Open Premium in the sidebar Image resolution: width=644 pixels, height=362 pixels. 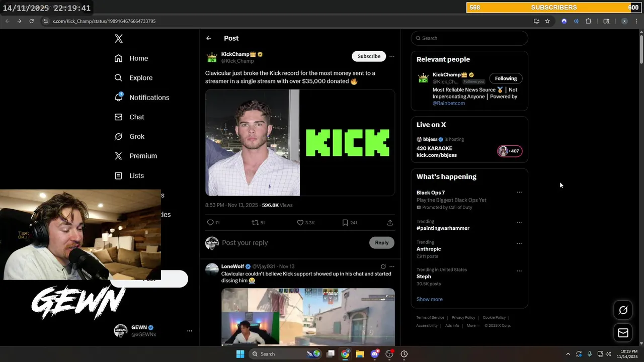[x=136, y=156]
